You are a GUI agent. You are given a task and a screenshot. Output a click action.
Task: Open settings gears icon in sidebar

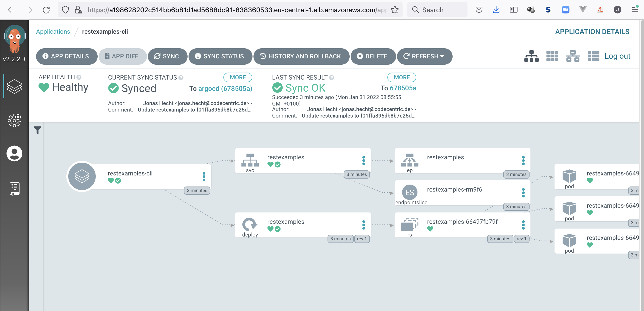pos(14,120)
